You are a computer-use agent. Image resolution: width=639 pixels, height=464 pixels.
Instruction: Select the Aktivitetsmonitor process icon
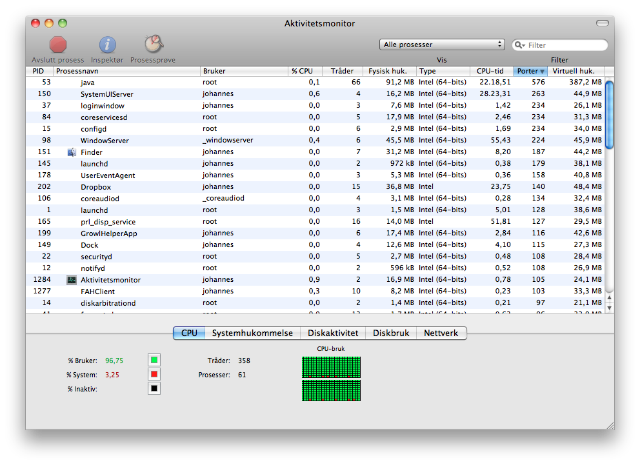click(72, 280)
